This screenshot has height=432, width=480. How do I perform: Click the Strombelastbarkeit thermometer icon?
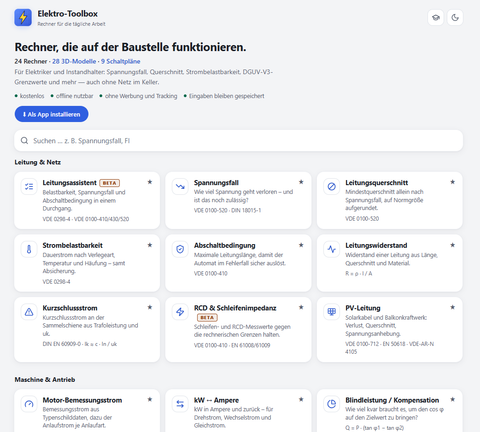(x=29, y=249)
